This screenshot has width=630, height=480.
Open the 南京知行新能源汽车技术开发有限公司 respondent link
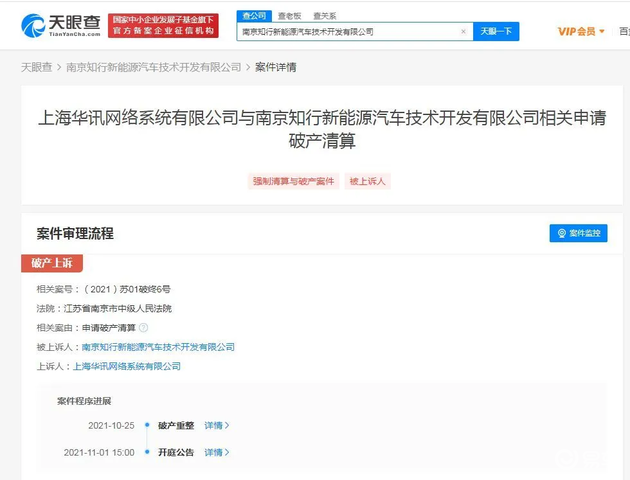(x=158, y=347)
